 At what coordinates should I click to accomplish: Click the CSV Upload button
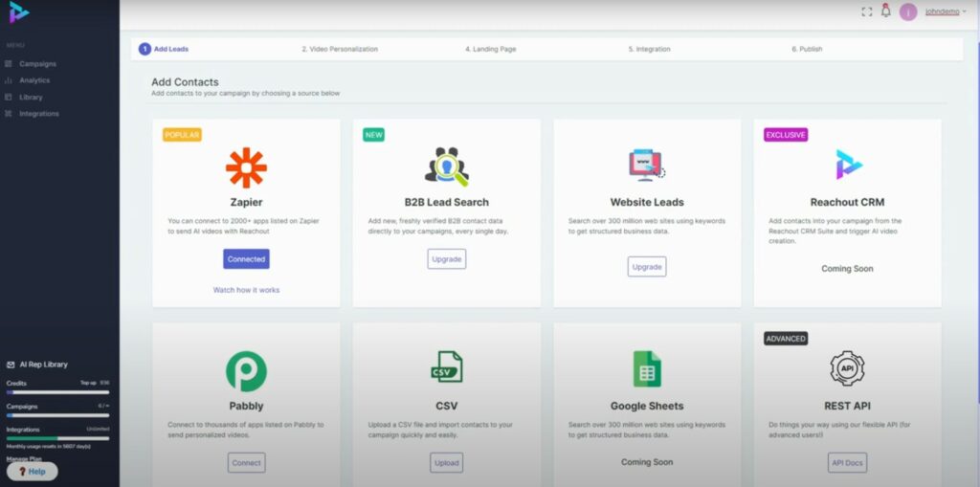click(447, 463)
